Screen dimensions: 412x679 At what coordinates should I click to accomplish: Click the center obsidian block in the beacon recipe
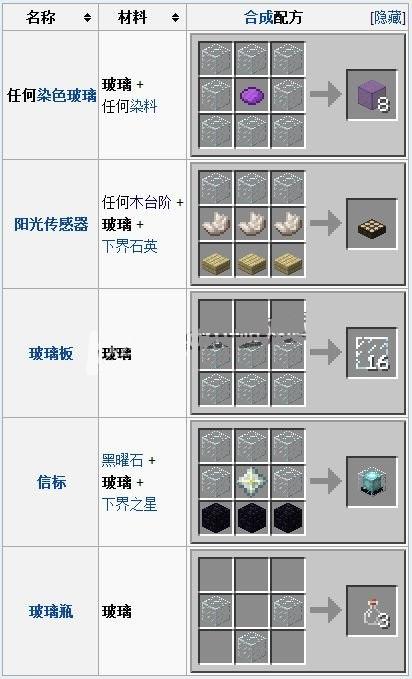(x=252, y=518)
